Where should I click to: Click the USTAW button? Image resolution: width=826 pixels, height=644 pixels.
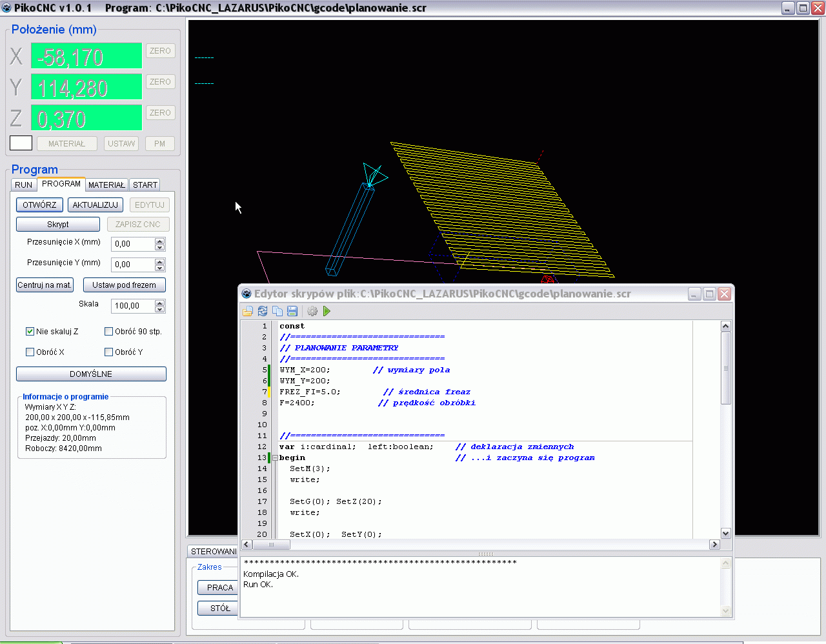pyautogui.click(x=121, y=143)
